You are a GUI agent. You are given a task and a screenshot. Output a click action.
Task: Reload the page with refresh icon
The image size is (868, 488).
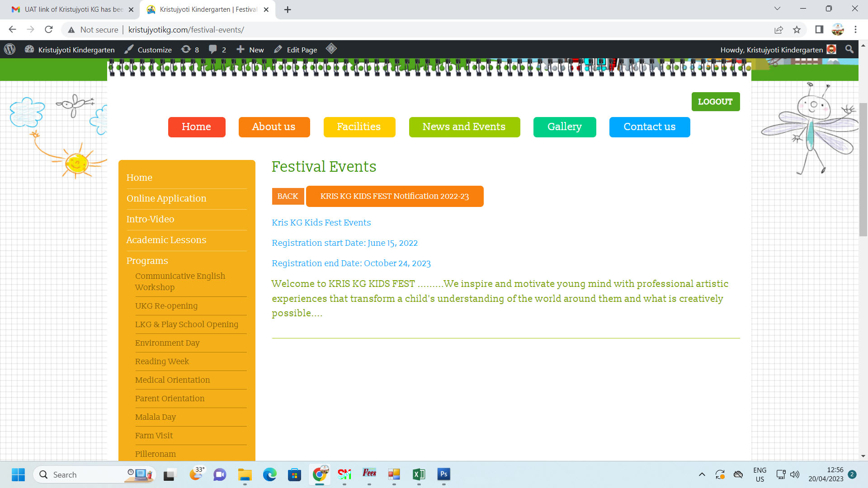[49, 30]
